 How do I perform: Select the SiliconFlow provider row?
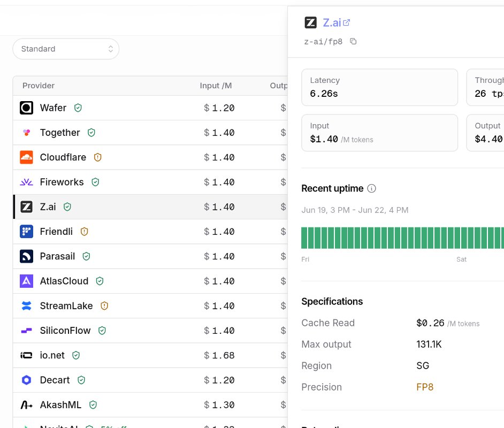pyautogui.click(x=150, y=330)
